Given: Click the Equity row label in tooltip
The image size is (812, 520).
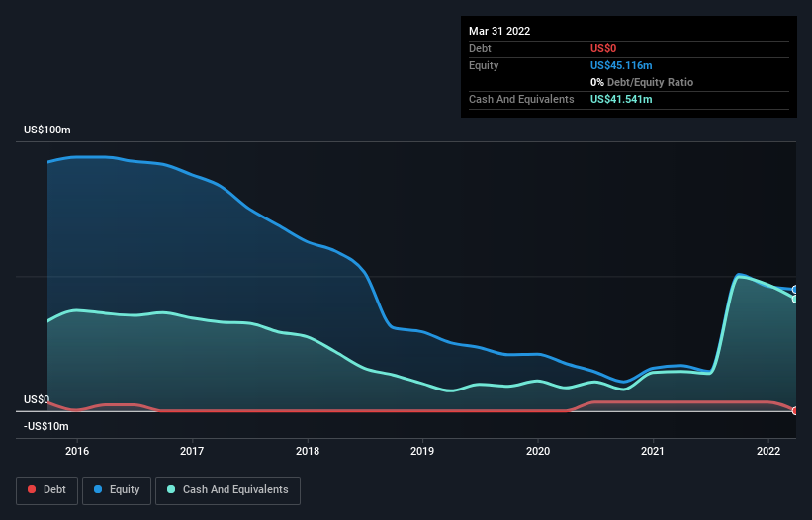Looking at the screenshot, I should pos(484,65).
